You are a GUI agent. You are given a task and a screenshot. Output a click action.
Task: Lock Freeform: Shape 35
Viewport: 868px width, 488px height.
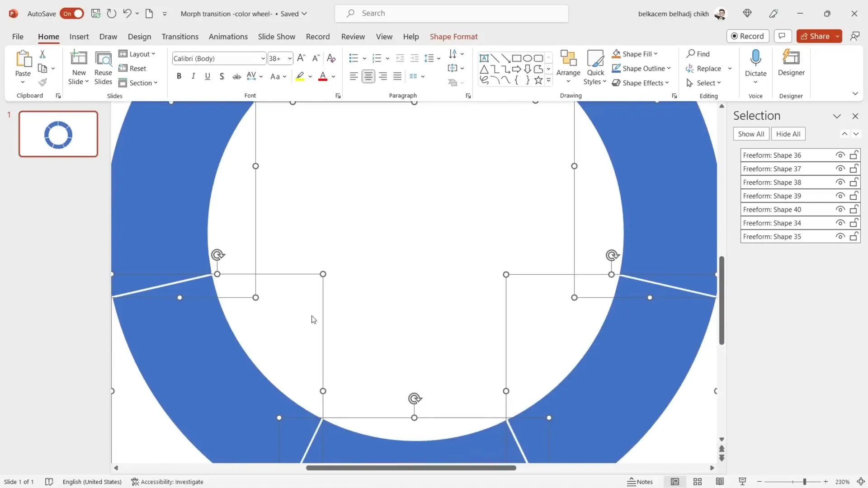click(854, 236)
